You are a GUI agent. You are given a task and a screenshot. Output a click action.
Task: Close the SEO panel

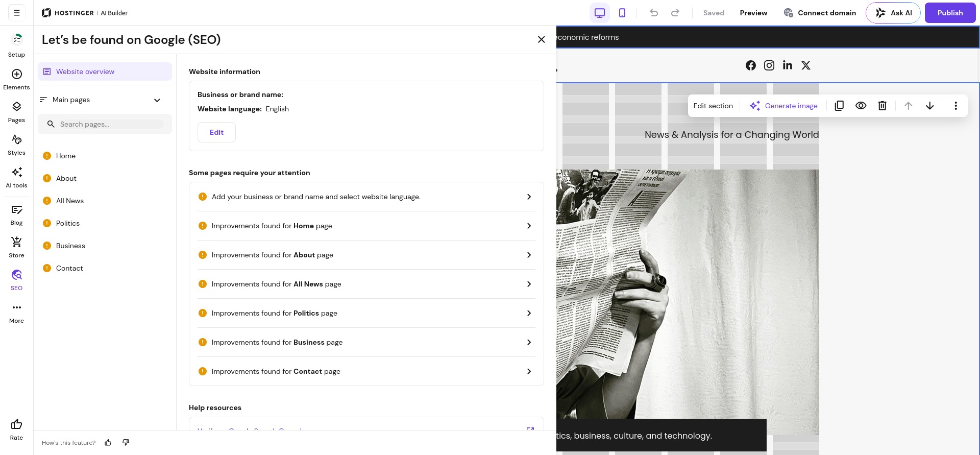[542, 39]
